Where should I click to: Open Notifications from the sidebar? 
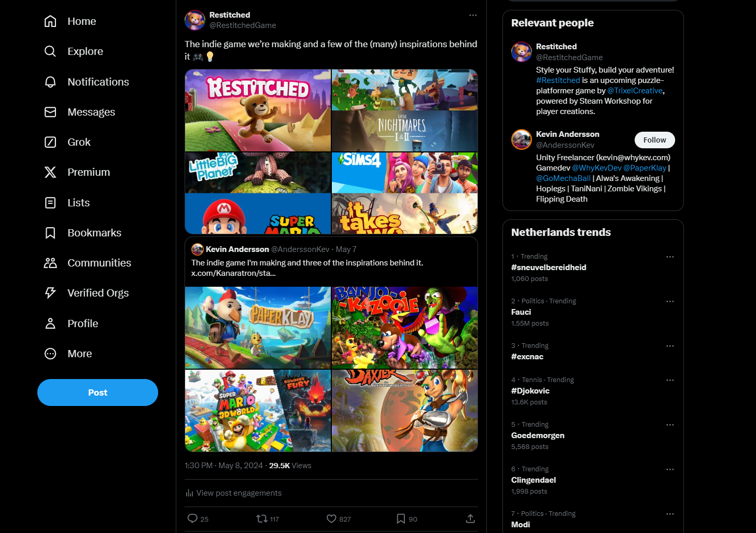(98, 82)
